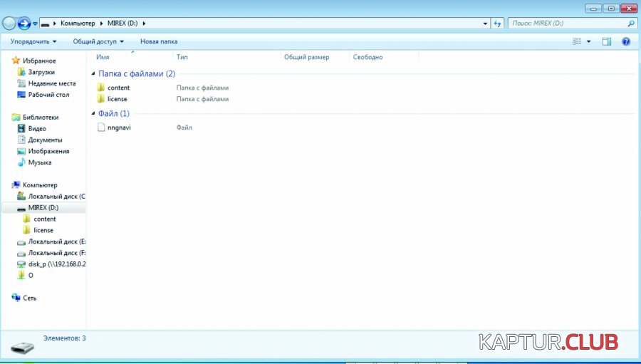This screenshot has width=641, height=364.
Task: Open the license folder in file list
Action: click(117, 99)
